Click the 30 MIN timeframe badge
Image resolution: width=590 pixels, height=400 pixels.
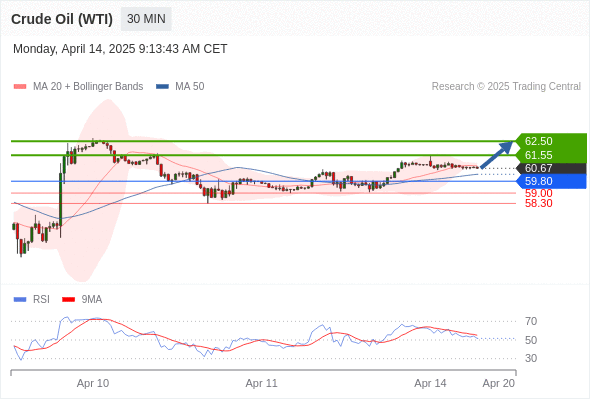click(x=146, y=19)
